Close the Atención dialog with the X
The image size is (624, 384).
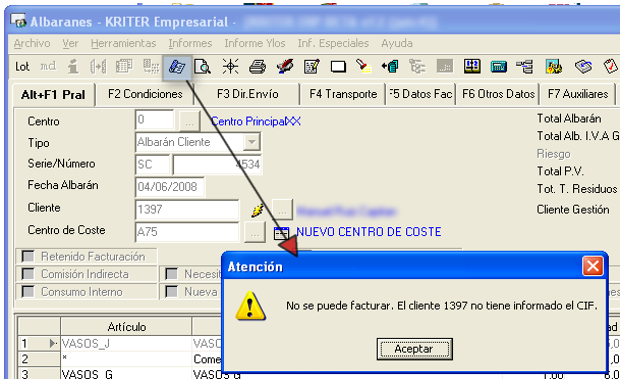click(593, 266)
